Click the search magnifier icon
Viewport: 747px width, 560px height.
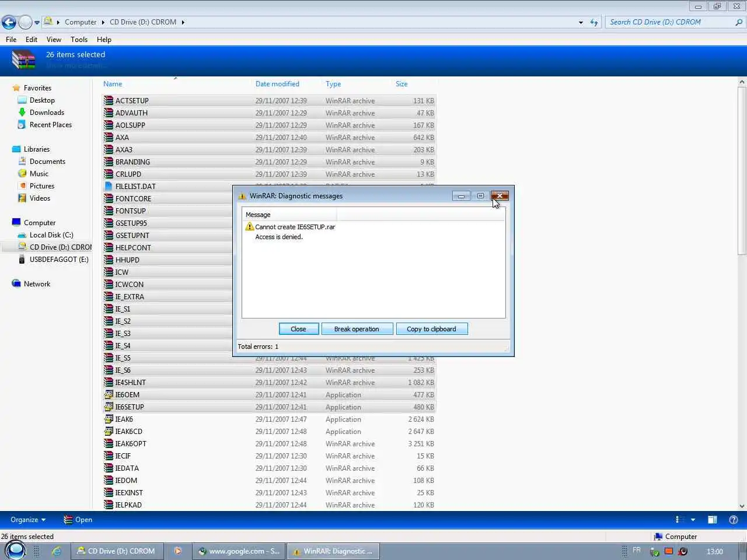pos(739,22)
